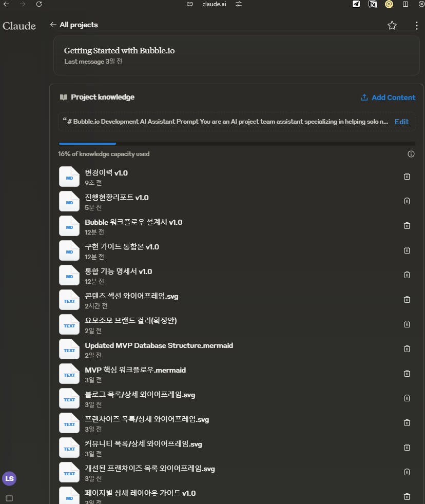Click the link icon beside claude.ai
425x504 pixels.
click(x=190, y=4)
